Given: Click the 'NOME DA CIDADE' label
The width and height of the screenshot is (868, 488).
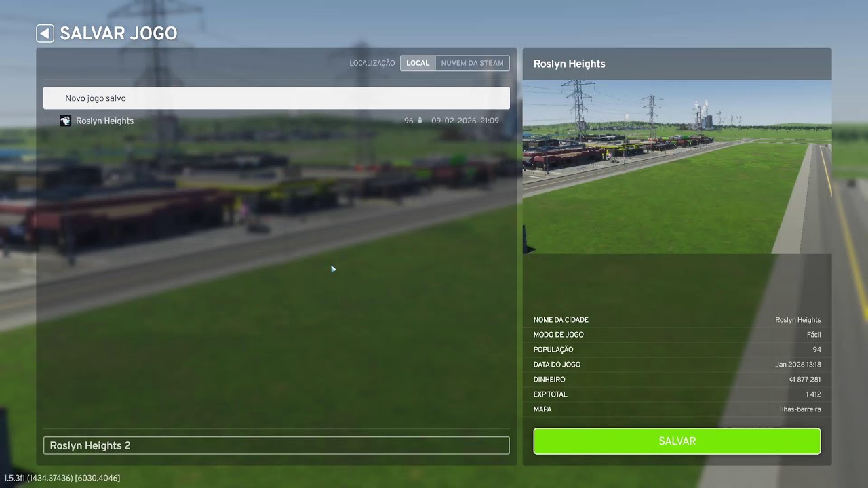Looking at the screenshot, I should 561,320.
